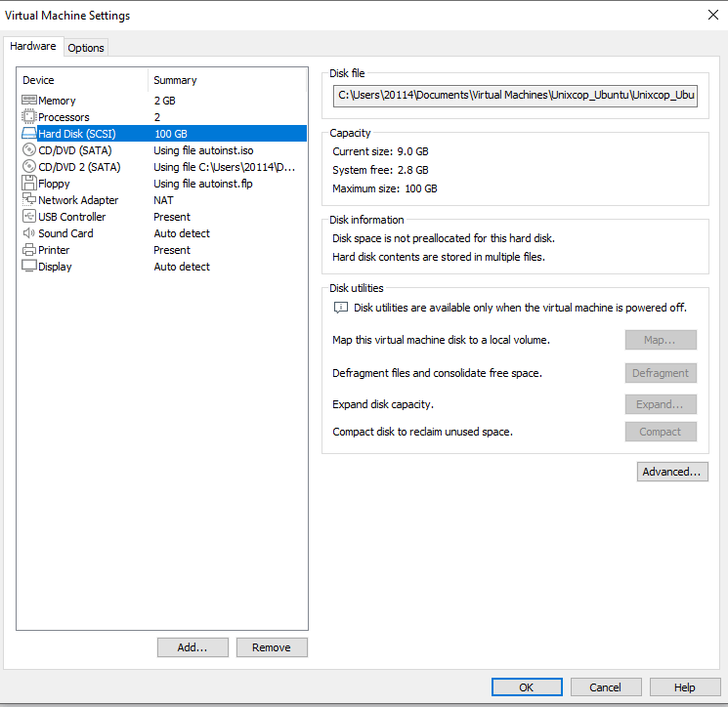Click the disabled Map... button
The height and width of the screenshot is (707, 728).
click(x=661, y=340)
